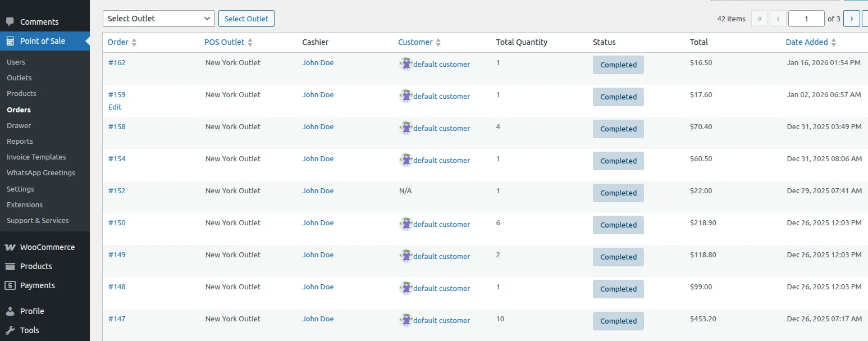Click the current page number field
868x341 pixels.
(x=806, y=19)
